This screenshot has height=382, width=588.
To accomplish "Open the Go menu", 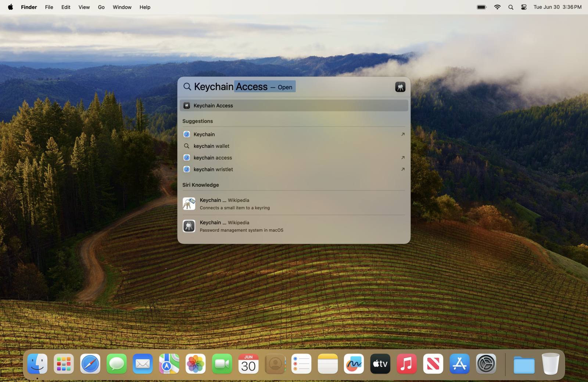I will pyautogui.click(x=101, y=7).
